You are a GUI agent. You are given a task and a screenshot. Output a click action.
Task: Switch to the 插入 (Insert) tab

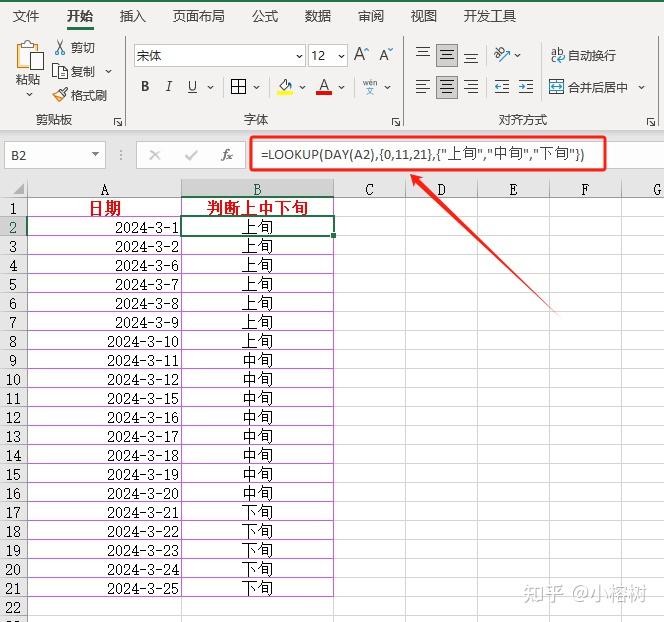pos(133,16)
